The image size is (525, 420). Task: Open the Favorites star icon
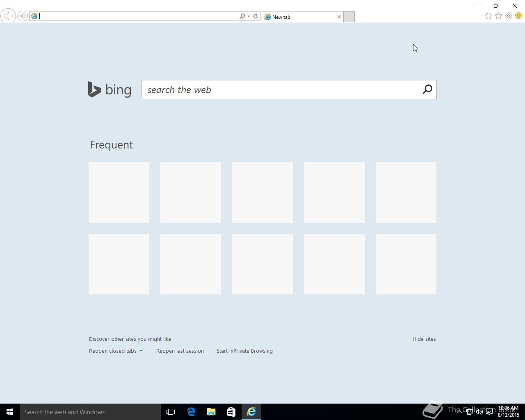click(x=498, y=16)
